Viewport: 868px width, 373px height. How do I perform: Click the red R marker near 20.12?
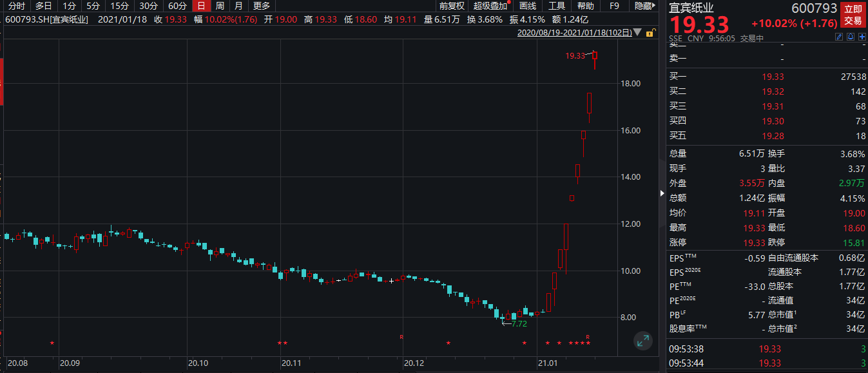[401, 337]
